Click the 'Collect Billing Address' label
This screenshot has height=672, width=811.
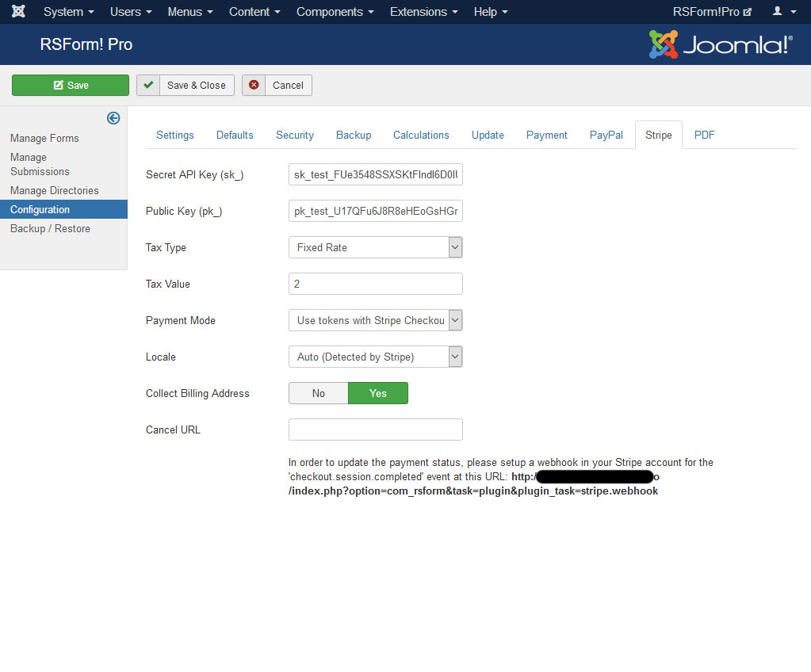click(197, 393)
